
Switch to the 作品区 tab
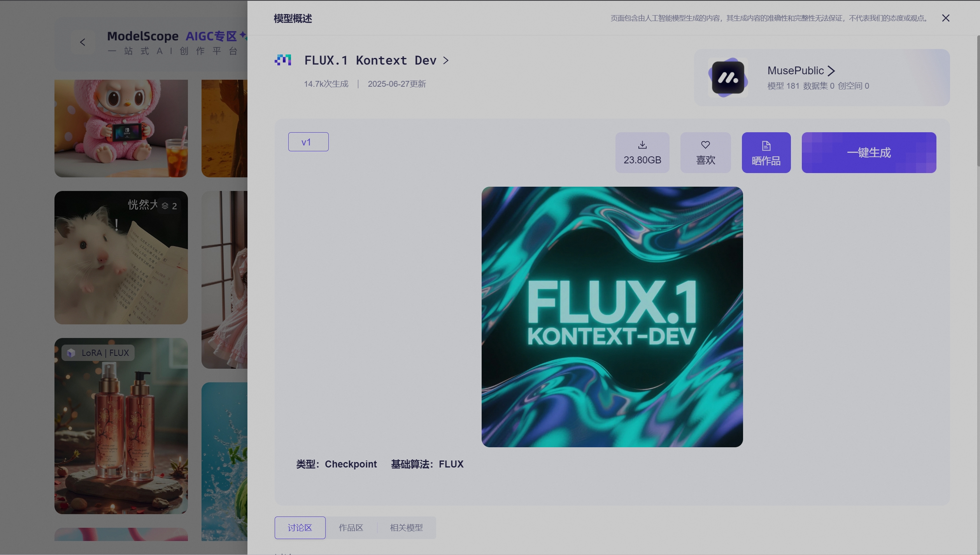coord(351,528)
